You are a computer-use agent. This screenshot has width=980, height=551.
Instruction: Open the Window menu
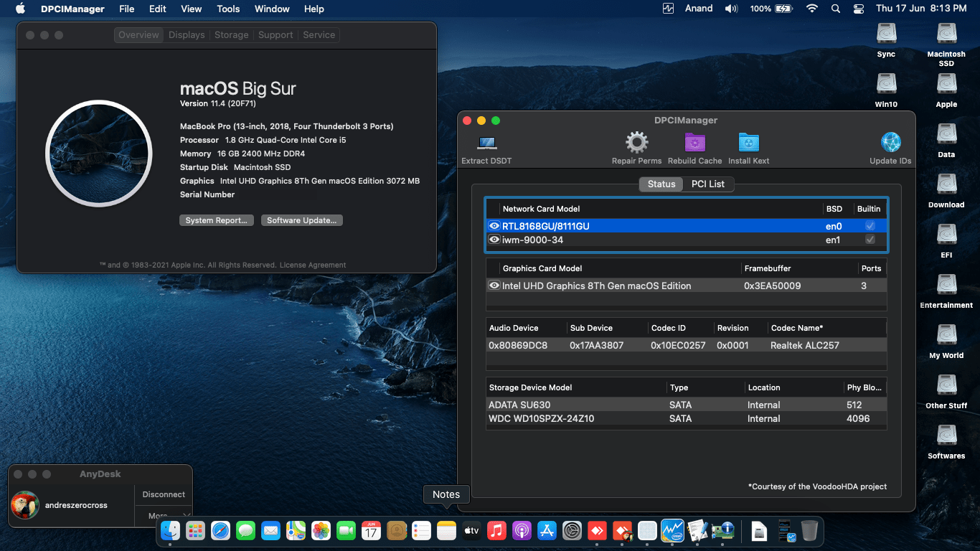(272, 9)
